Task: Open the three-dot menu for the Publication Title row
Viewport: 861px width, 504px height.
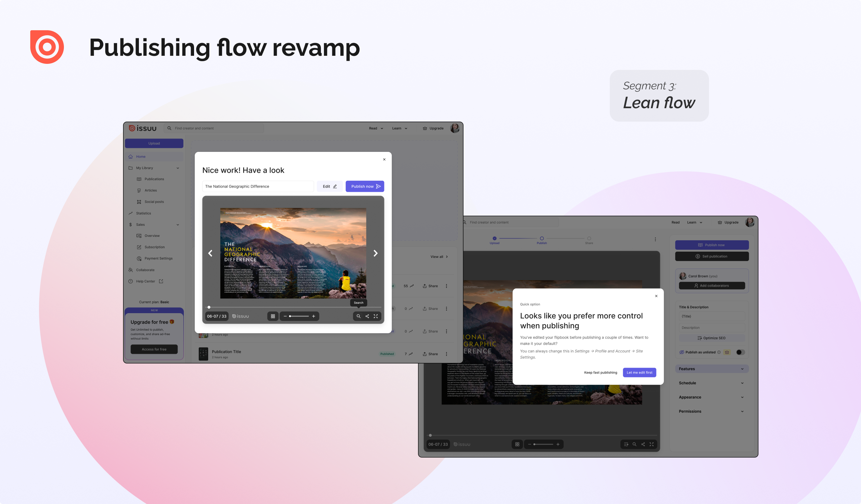Action: click(x=447, y=354)
